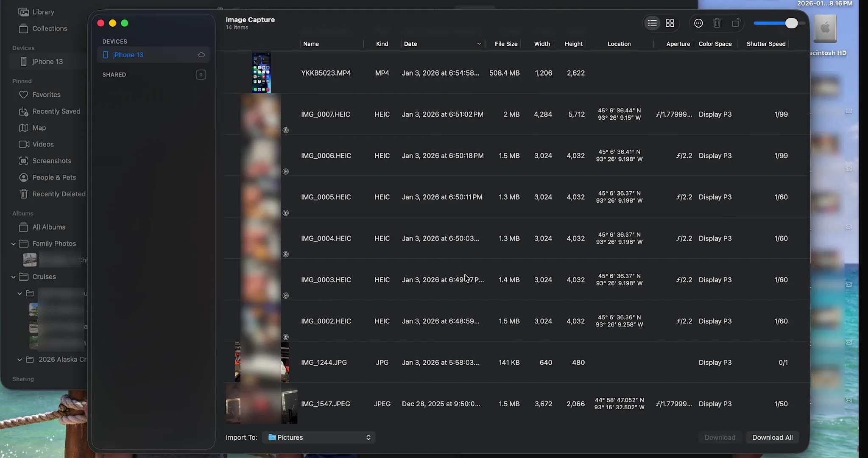Collapse the Family Photos folder
The height and width of the screenshot is (458, 868).
coord(13,244)
